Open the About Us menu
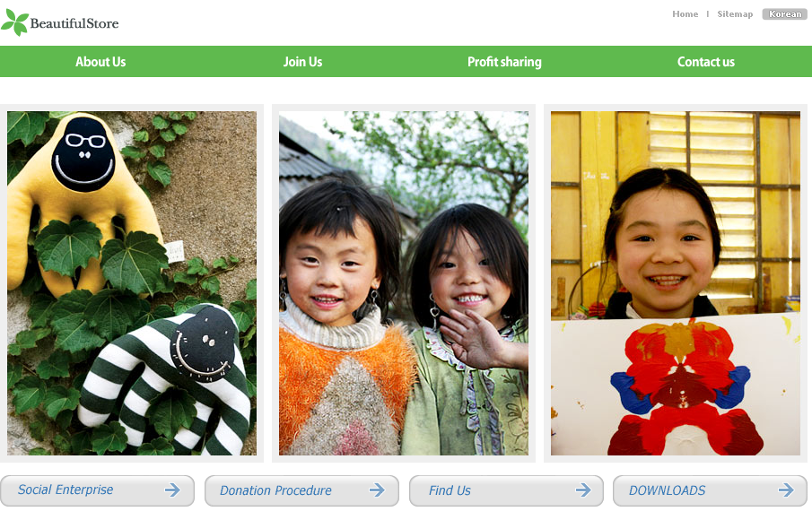812x520 pixels. coord(100,62)
